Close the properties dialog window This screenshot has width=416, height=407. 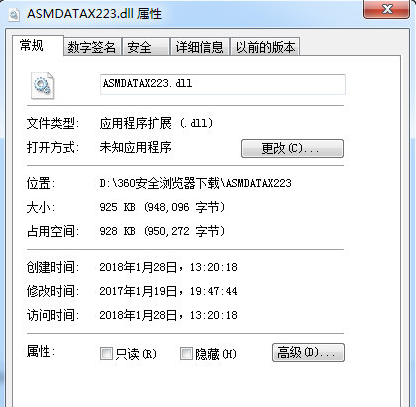(x=386, y=9)
